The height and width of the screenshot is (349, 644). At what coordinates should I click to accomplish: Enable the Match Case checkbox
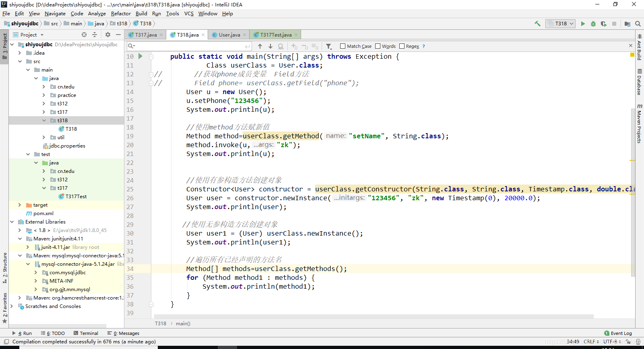click(343, 46)
